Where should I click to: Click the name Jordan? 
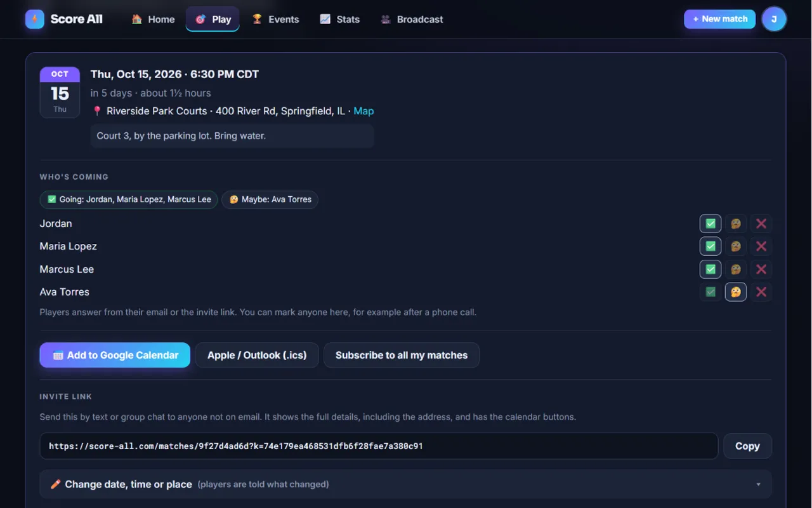[x=56, y=224]
